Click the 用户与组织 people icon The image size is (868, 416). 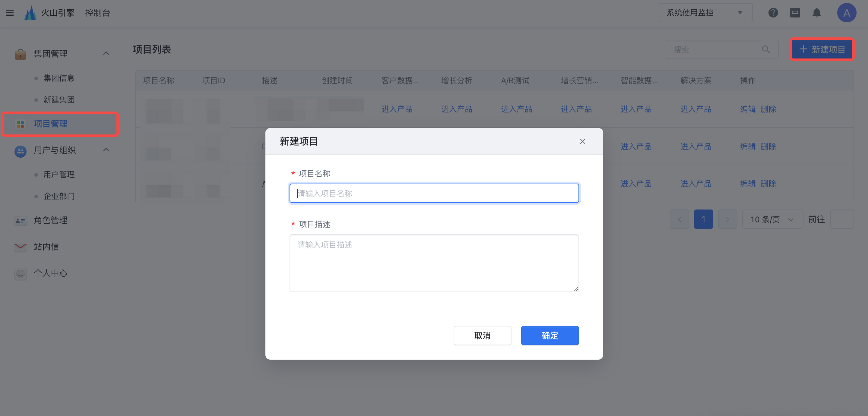click(x=21, y=151)
